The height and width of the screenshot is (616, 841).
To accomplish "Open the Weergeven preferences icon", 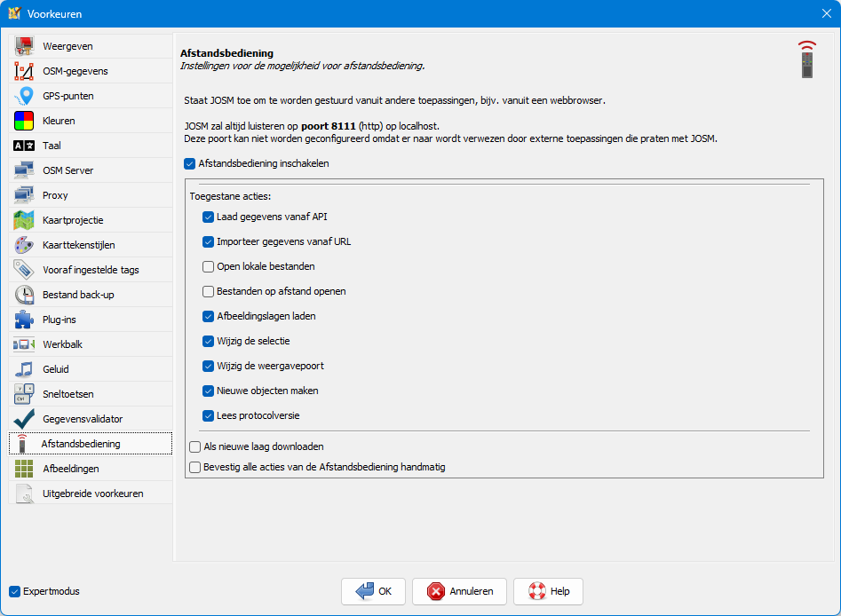I will [25, 46].
